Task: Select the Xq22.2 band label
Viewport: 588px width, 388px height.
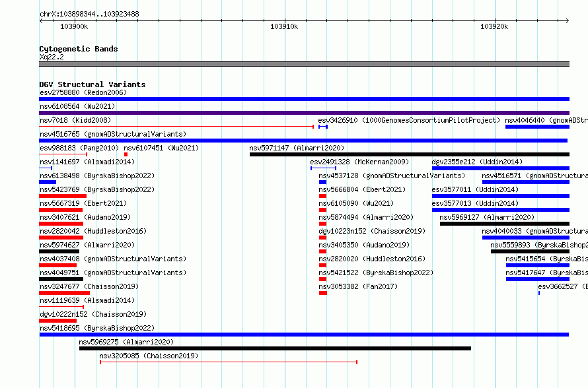Action: (52, 57)
